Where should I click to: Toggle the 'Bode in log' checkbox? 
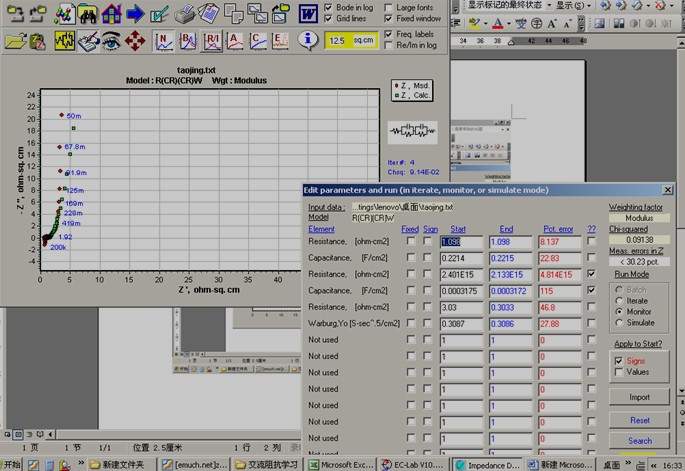(x=329, y=7)
